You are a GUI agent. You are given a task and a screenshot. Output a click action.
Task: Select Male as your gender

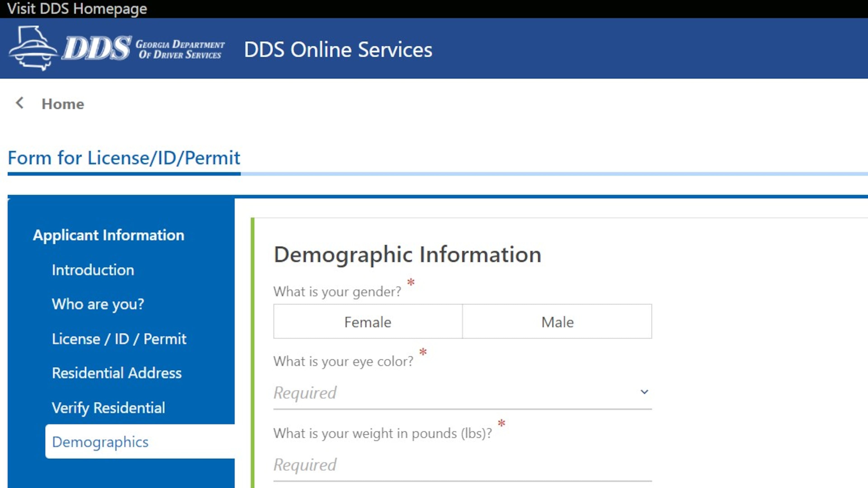pos(557,322)
